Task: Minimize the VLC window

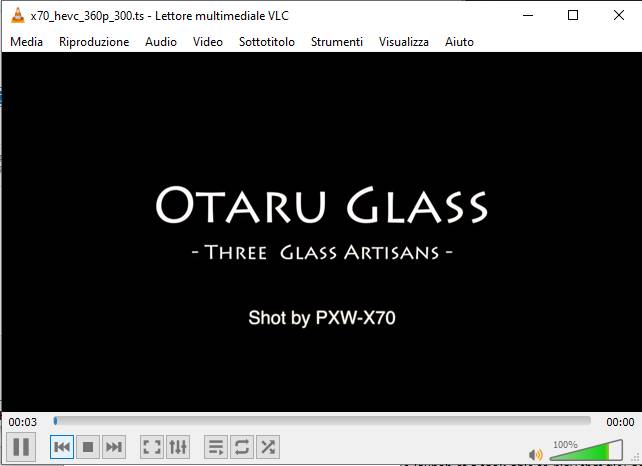Action: click(x=528, y=16)
